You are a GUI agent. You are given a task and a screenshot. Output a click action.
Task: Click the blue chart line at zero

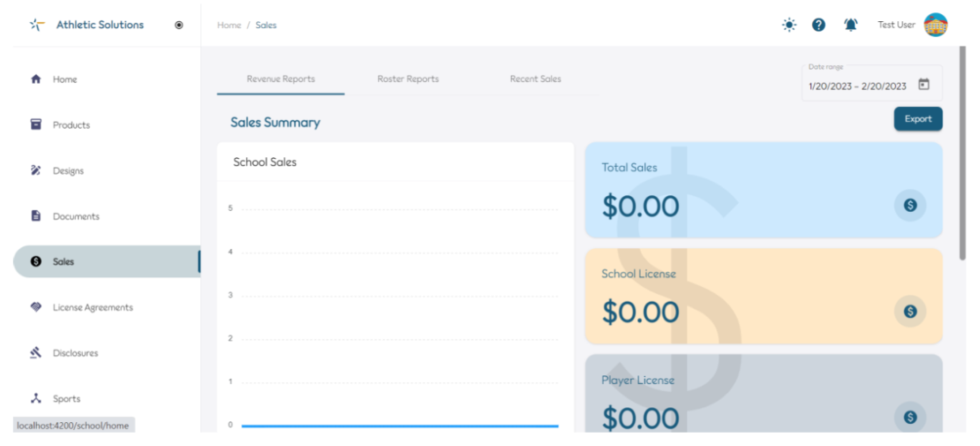point(400,426)
